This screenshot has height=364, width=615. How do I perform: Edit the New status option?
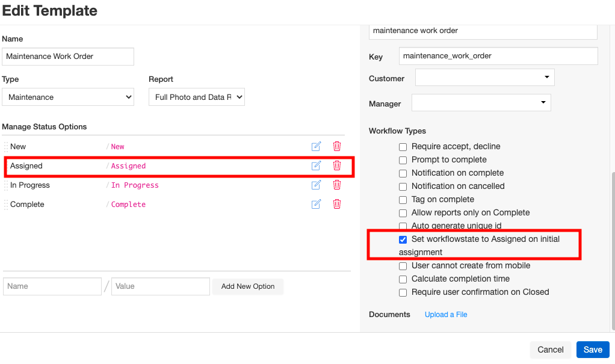coord(316,146)
